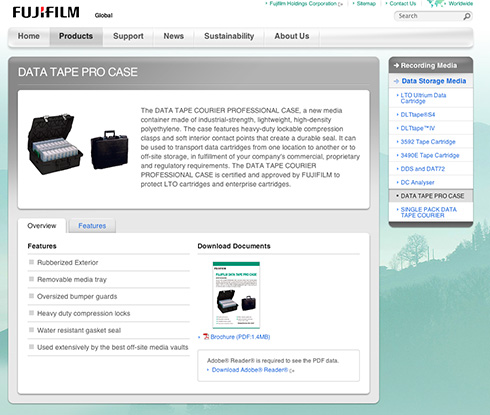Open the DDS and DAT72 link
This screenshot has height=415, width=490.
pos(422,169)
